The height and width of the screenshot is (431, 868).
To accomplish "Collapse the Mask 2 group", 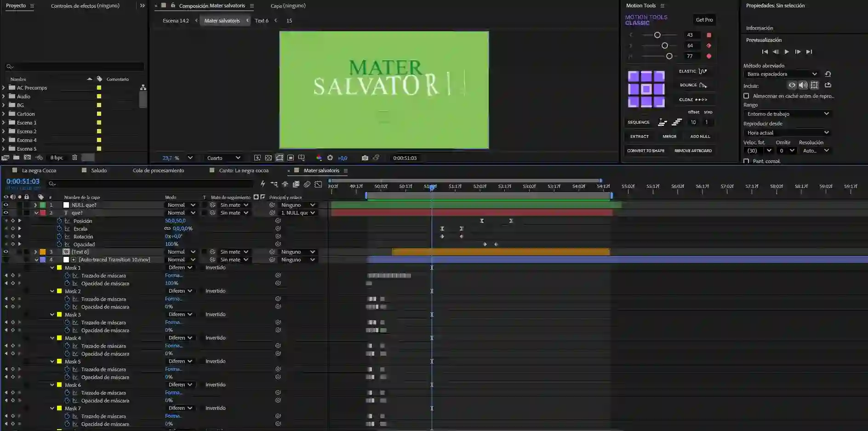I will (x=52, y=291).
